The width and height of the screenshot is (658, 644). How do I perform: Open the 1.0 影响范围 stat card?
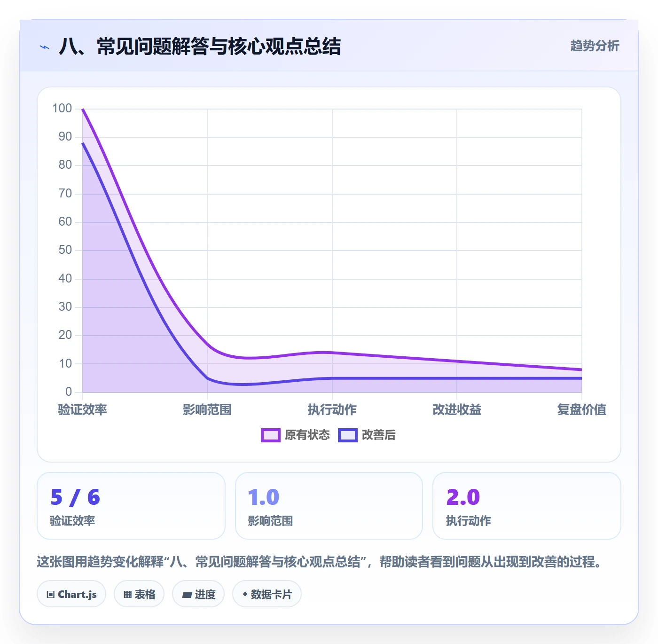click(329, 506)
